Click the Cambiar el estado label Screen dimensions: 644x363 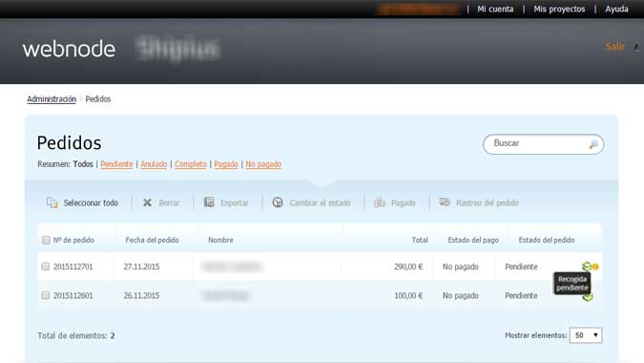320,203
